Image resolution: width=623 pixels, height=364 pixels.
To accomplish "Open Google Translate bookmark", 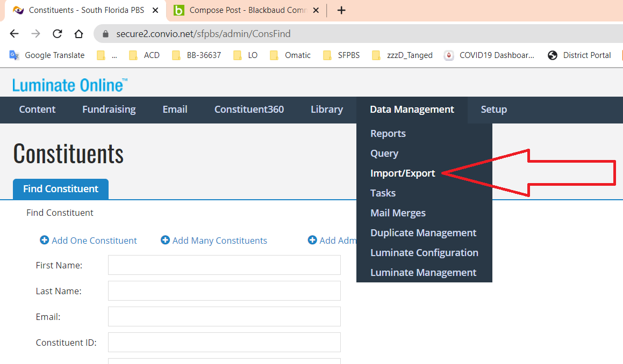I will (47, 55).
